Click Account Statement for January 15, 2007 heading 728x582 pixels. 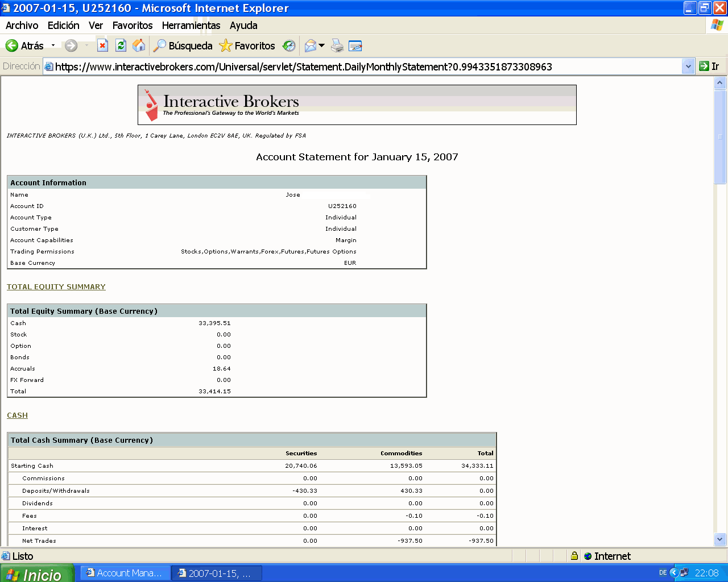(357, 157)
